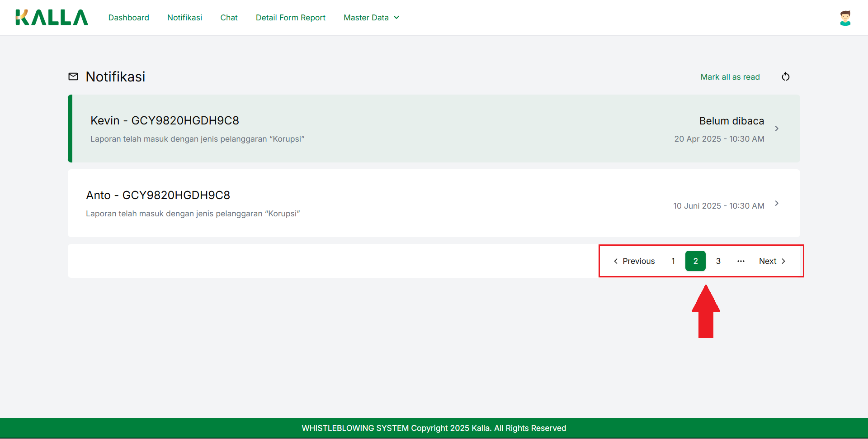Open the Dashboard menu item

click(x=128, y=18)
